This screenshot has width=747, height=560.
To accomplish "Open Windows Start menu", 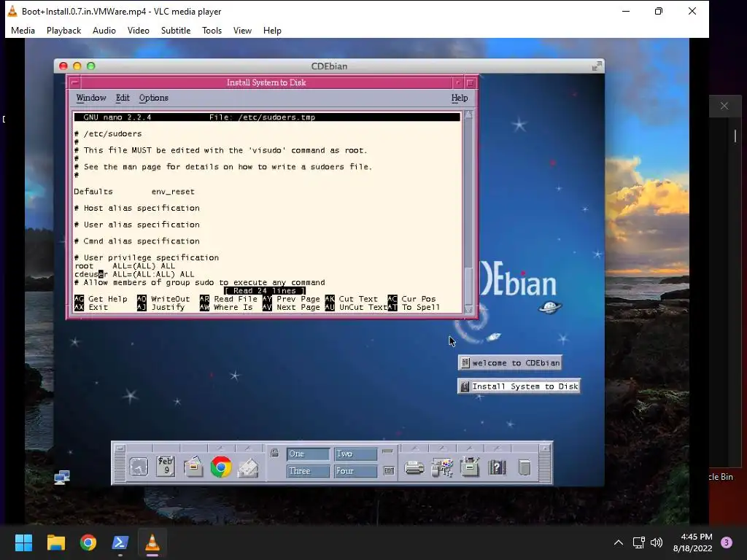I will click(x=23, y=542).
